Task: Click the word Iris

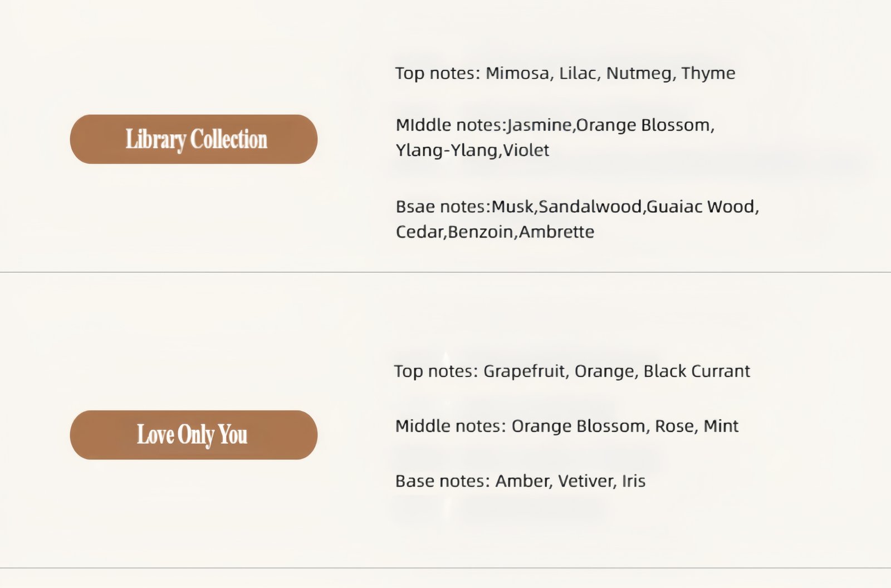Action: click(634, 481)
